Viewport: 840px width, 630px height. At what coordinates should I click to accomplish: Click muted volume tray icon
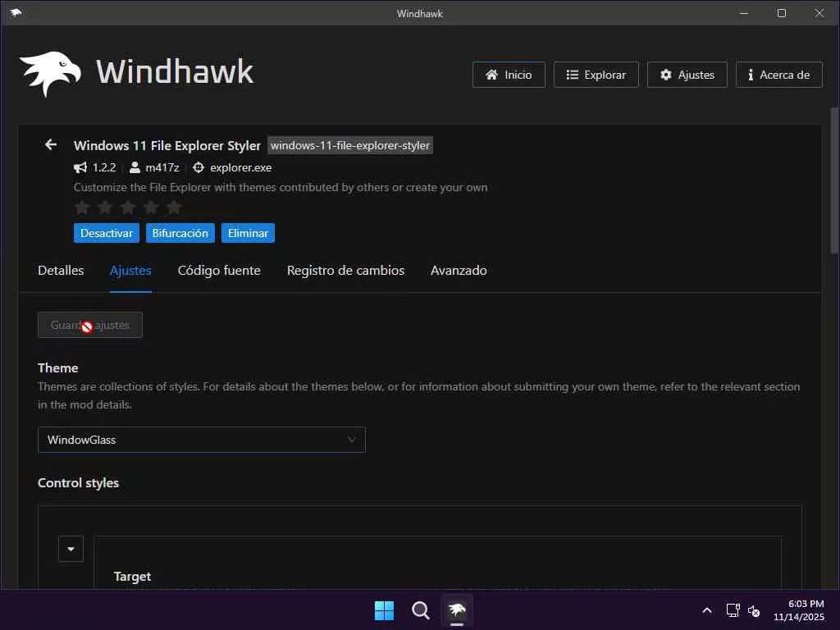[x=754, y=610]
